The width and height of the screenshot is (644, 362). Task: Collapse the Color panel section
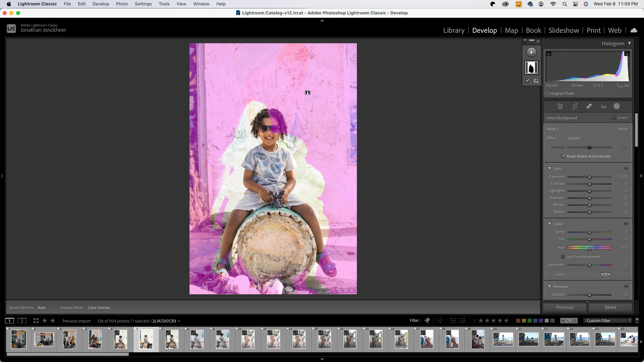click(550, 224)
